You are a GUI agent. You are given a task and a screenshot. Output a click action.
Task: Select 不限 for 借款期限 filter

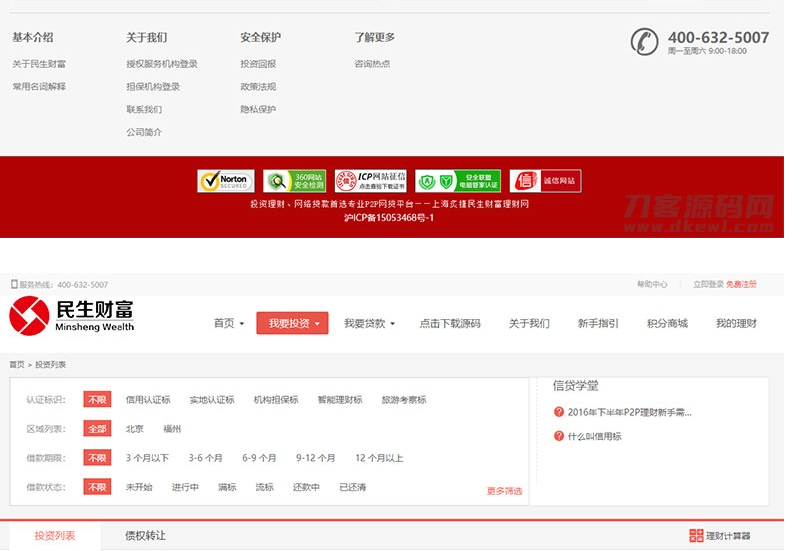pos(97,458)
